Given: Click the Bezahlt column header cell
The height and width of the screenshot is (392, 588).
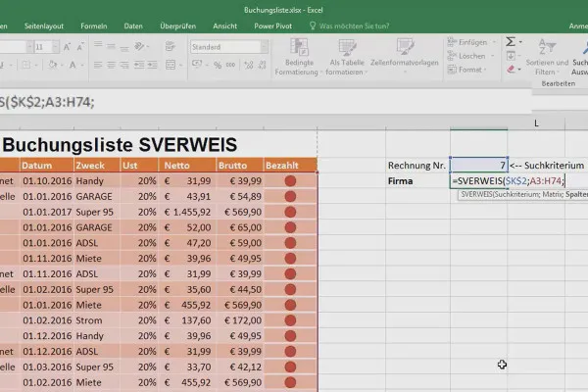Looking at the screenshot, I should click(x=290, y=166).
